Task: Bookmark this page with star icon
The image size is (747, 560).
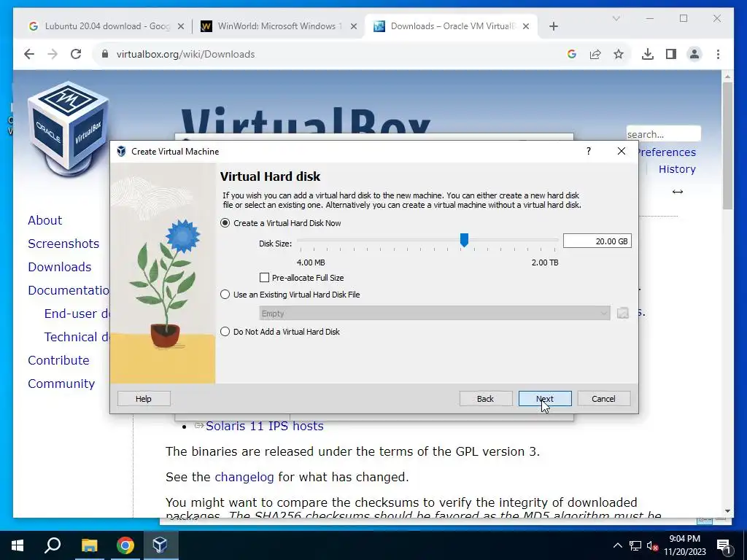Action: 619,54
